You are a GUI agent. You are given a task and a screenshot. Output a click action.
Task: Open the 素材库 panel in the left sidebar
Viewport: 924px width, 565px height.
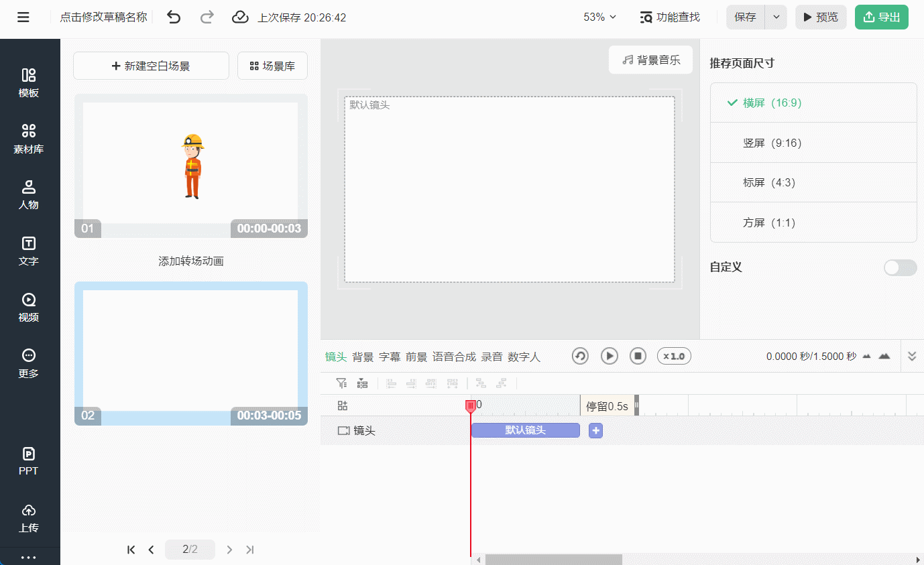click(29, 139)
